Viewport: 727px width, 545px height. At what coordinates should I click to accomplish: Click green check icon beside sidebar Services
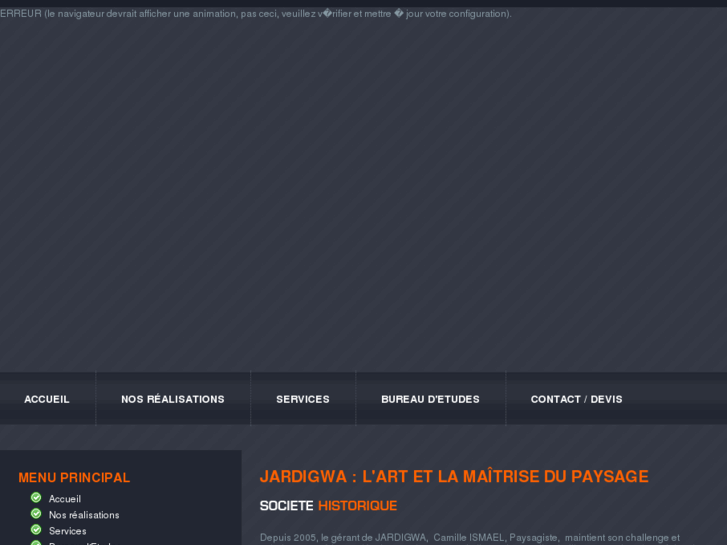click(36, 529)
